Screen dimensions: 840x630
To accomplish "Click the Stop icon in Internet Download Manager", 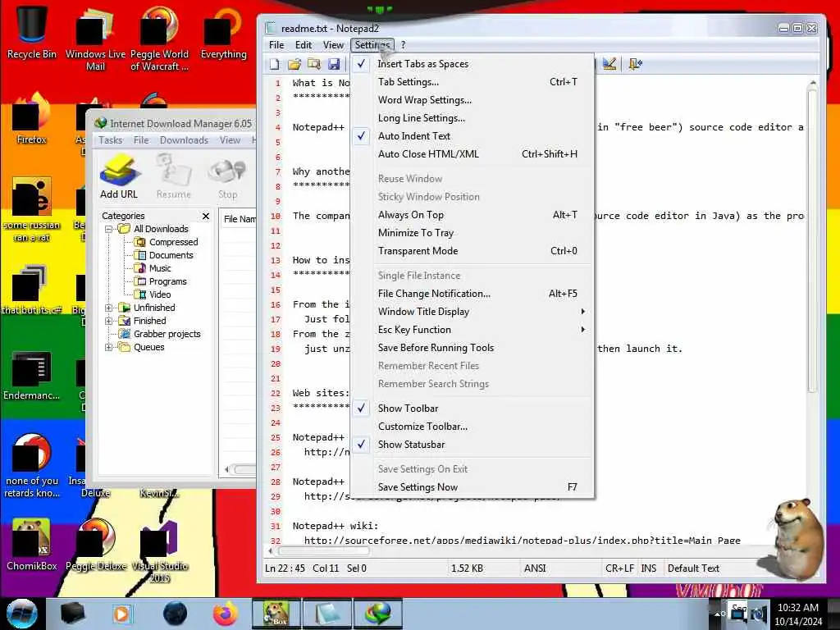I will click(x=228, y=177).
